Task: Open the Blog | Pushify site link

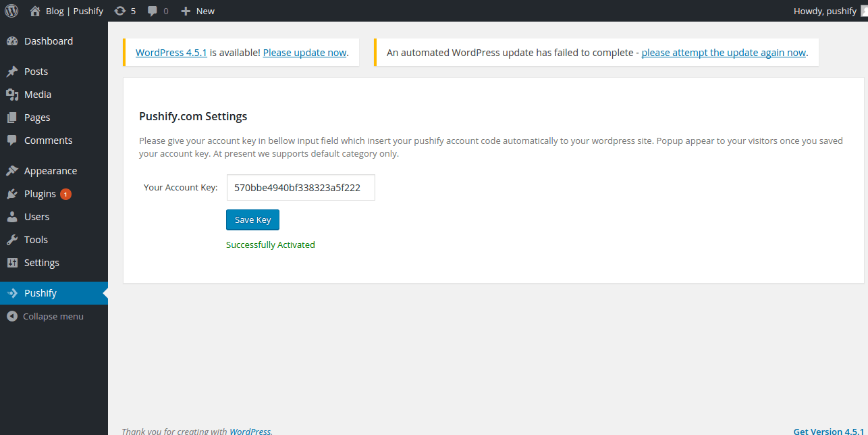Action: click(74, 11)
